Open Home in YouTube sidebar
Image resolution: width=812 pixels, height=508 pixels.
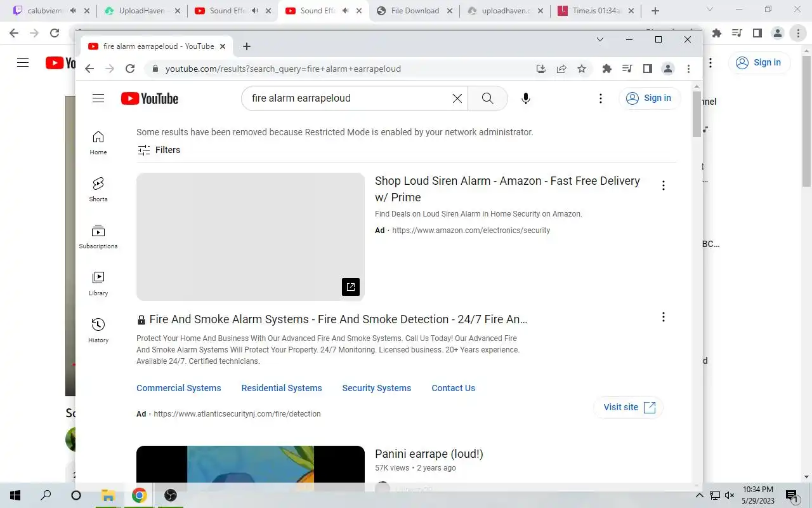point(98,143)
